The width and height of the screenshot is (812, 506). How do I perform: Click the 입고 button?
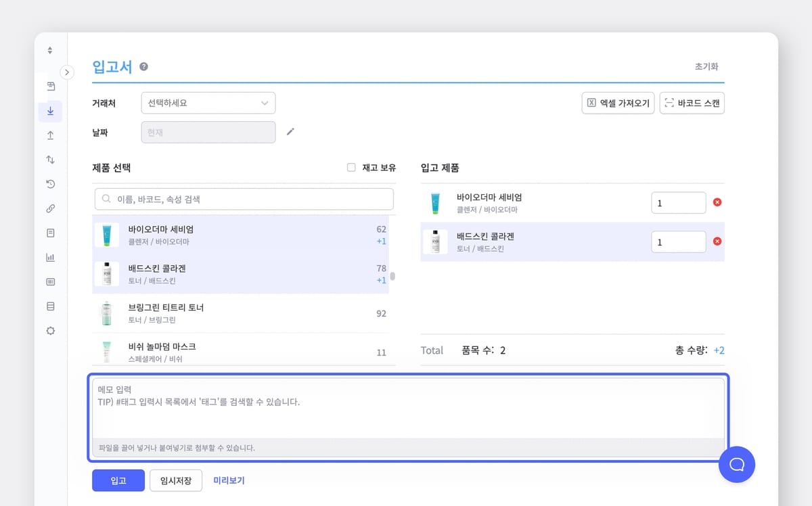click(118, 480)
